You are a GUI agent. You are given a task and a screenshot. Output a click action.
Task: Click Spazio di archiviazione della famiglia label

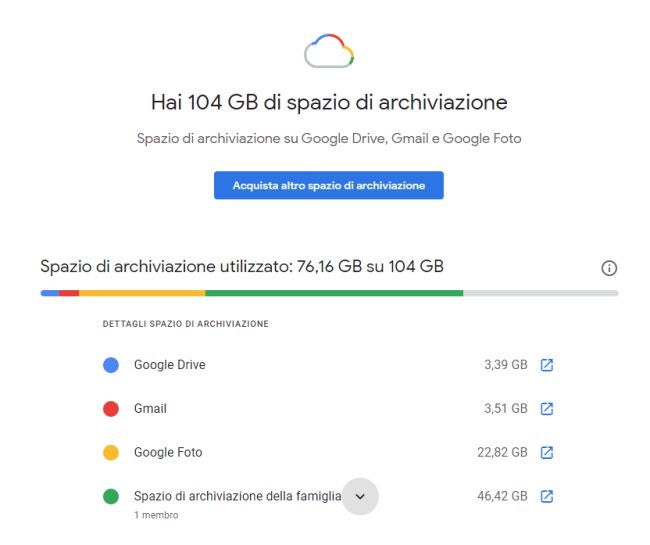click(x=237, y=497)
